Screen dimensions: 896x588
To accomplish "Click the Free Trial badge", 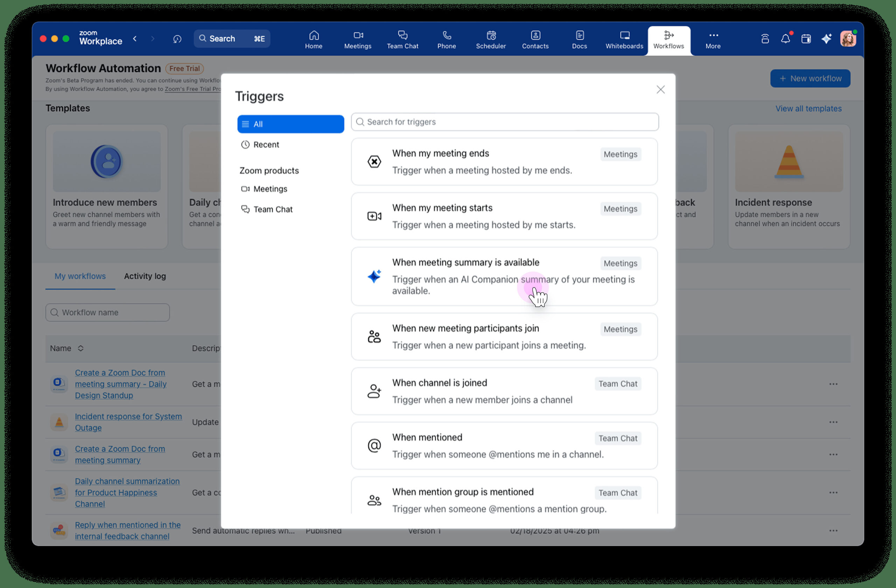I will tap(184, 69).
